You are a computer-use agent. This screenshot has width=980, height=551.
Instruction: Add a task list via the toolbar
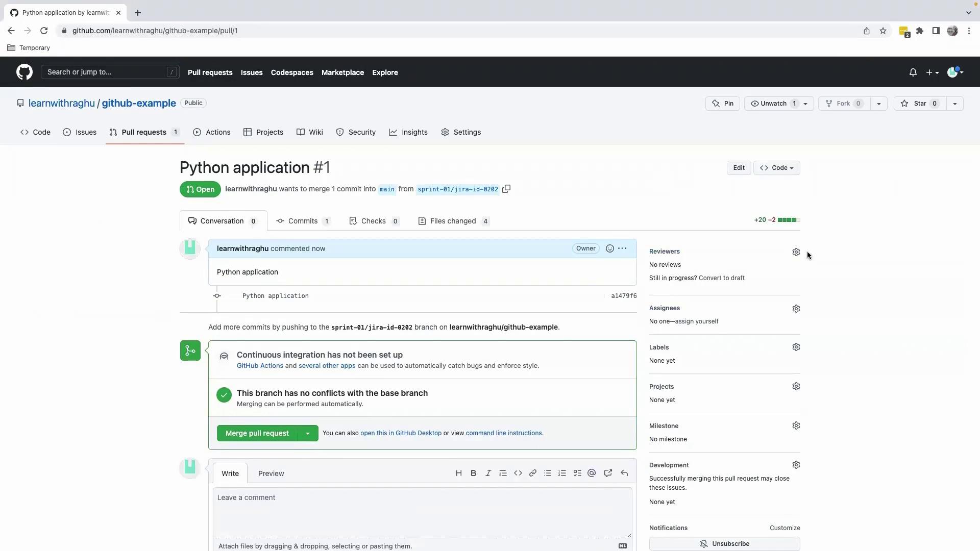(x=577, y=473)
